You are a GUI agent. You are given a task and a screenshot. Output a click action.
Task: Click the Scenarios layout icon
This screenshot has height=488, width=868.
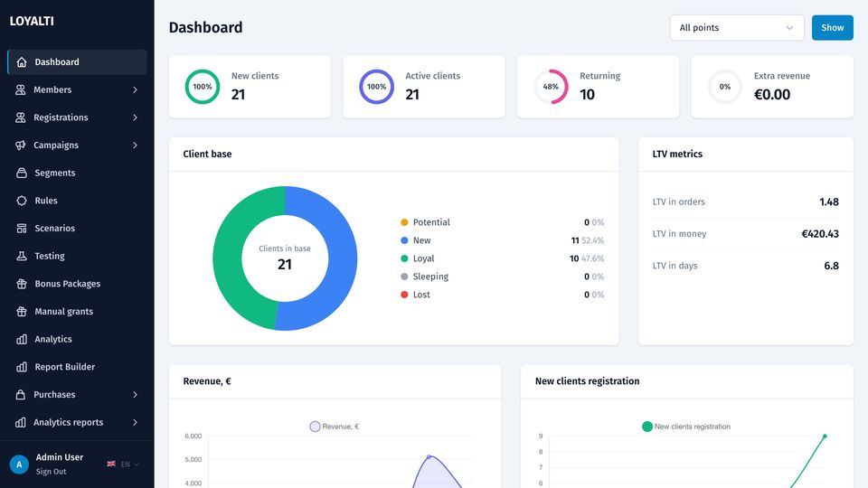(22, 228)
